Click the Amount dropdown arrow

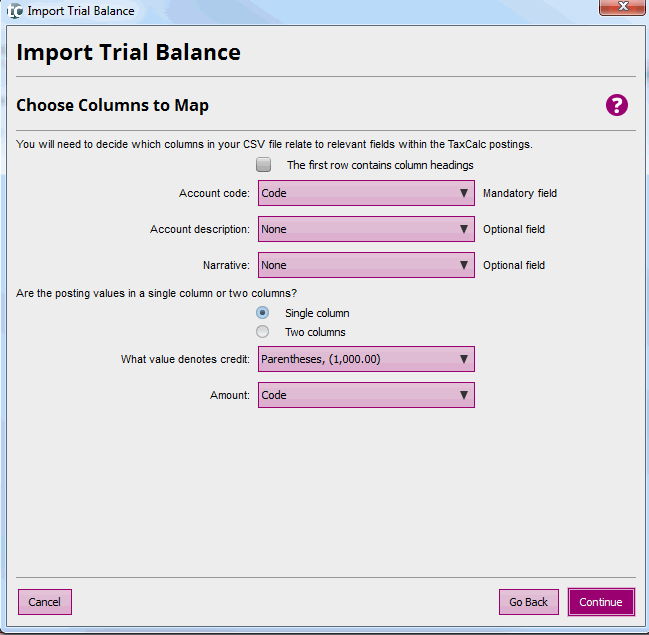pos(464,396)
